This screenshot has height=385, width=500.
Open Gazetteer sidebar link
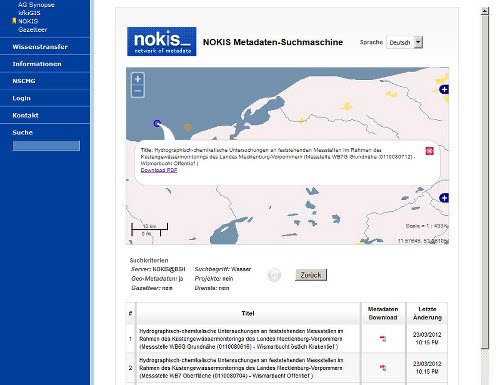pos(33,30)
